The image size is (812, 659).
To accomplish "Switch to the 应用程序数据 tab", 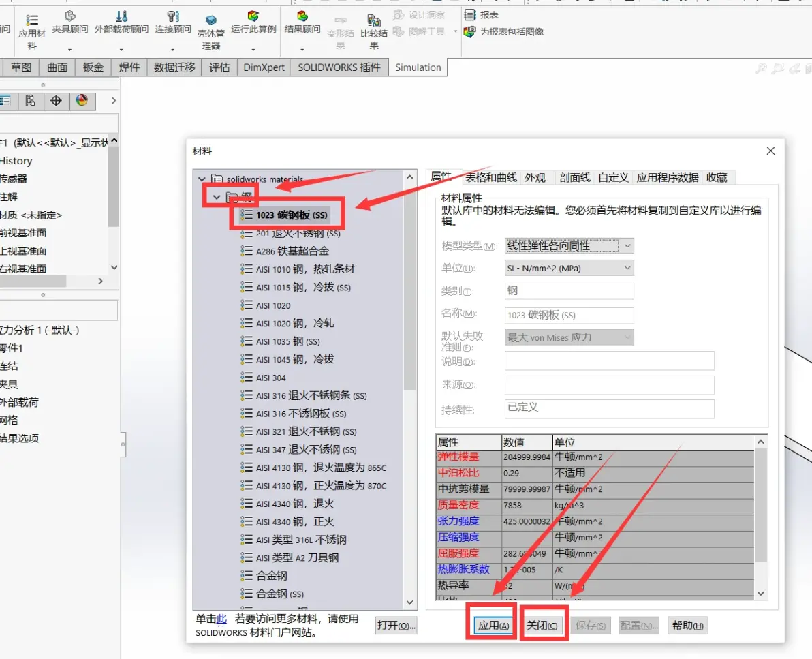I will [x=668, y=178].
